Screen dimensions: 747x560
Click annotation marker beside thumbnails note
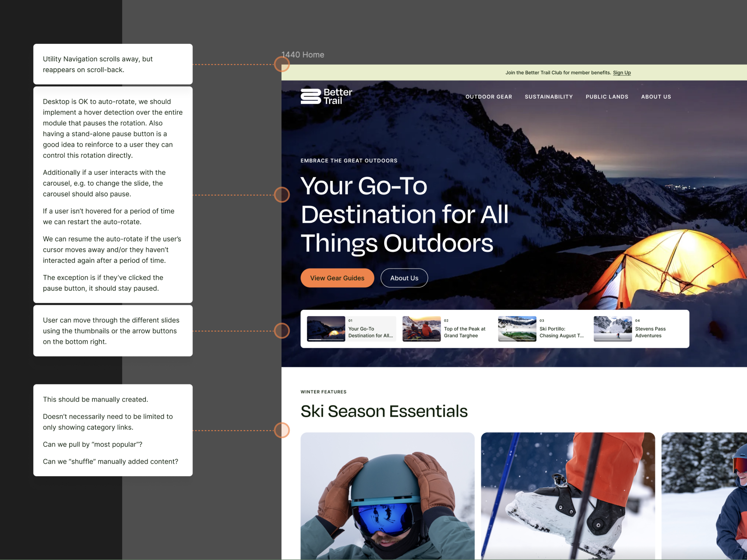click(x=282, y=331)
